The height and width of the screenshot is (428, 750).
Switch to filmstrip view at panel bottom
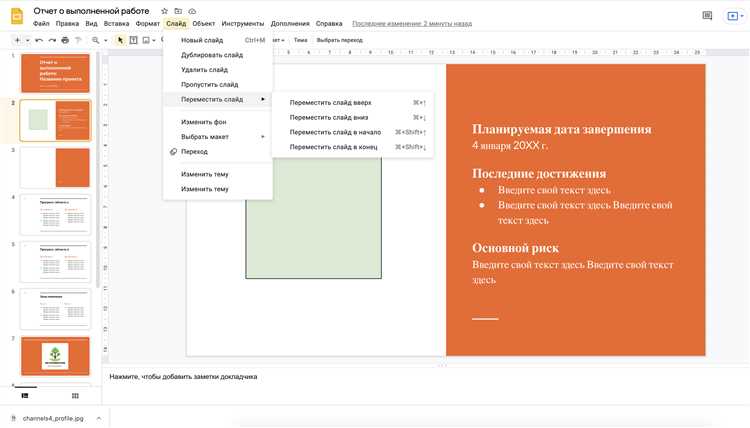[x=25, y=396]
